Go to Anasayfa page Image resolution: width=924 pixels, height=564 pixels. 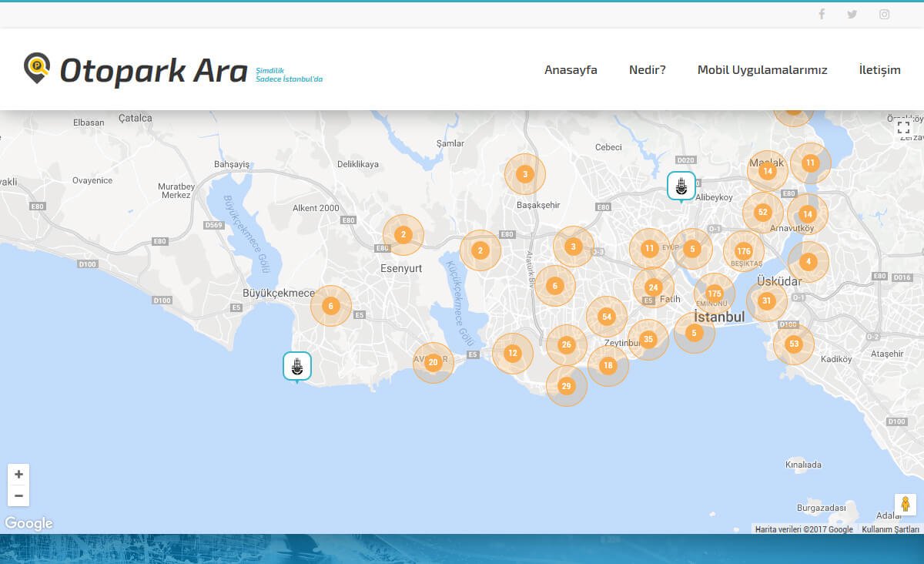(x=571, y=69)
